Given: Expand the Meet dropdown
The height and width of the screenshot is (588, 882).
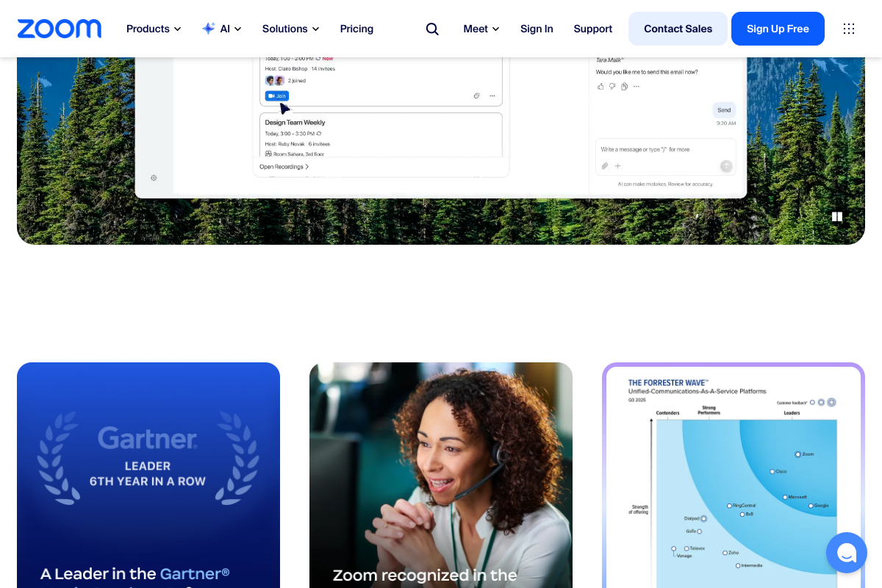Looking at the screenshot, I should (481, 29).
